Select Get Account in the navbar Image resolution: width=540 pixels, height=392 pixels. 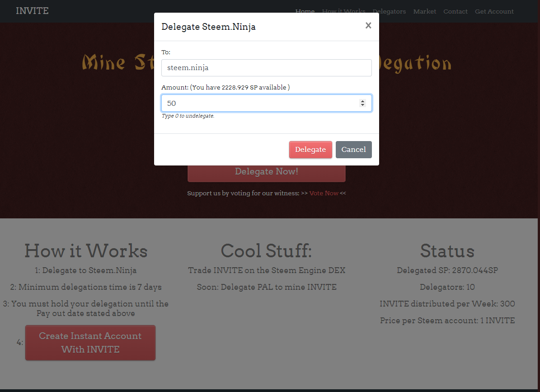[x=494, y=11]
